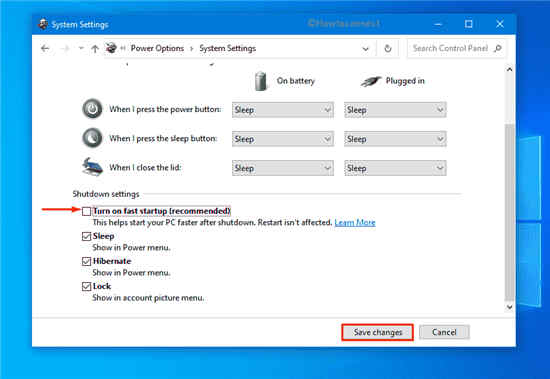550x379 pixels.
Task: Open close the lid Plugged in dropdown
Action: (x=395, y=168)
